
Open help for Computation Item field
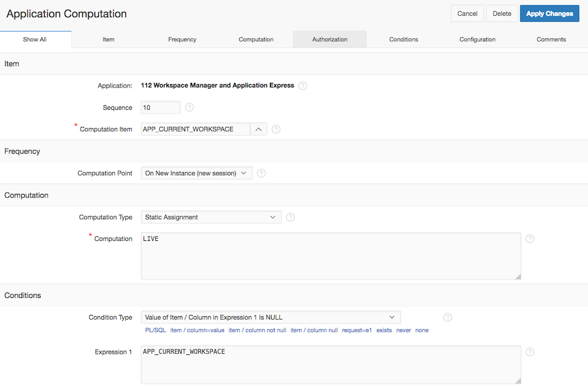(x=276, y=129)
